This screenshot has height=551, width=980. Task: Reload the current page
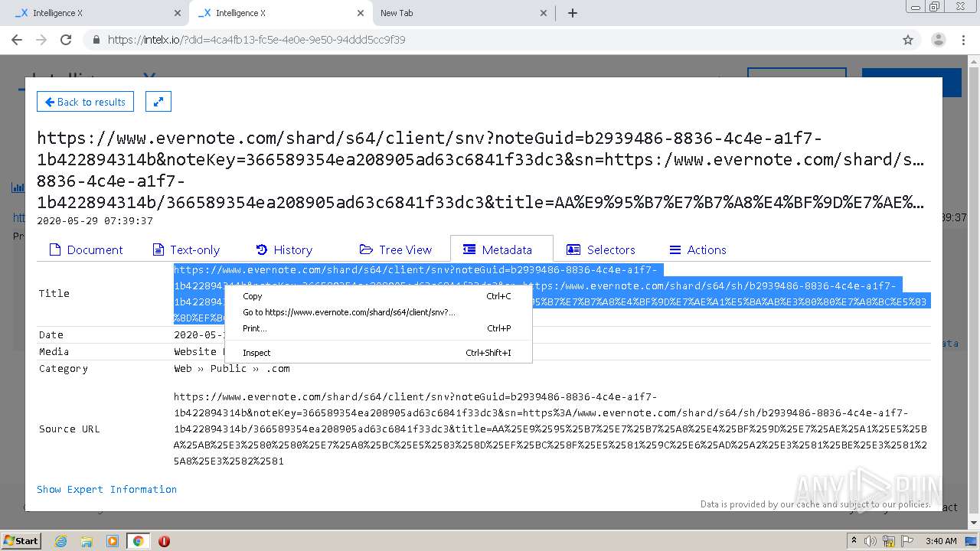point(66,40)
